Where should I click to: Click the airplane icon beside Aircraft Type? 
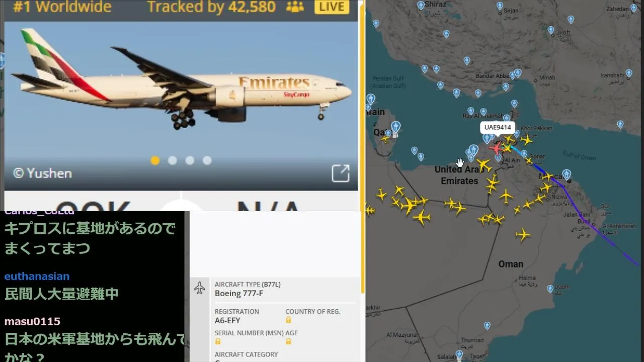pos(199,288)
